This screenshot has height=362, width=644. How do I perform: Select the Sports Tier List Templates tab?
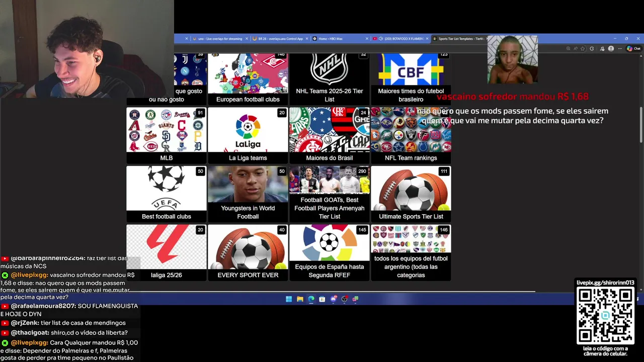pos(460,39)
